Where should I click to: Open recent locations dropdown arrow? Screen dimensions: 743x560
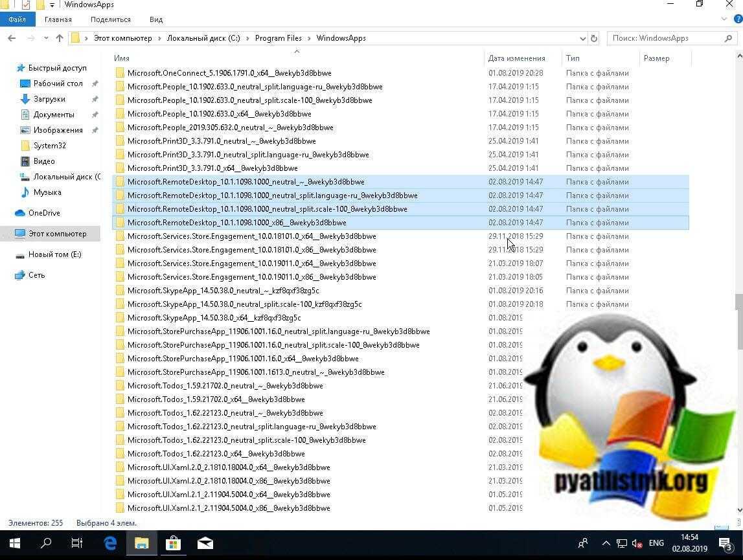click(46, 38)
